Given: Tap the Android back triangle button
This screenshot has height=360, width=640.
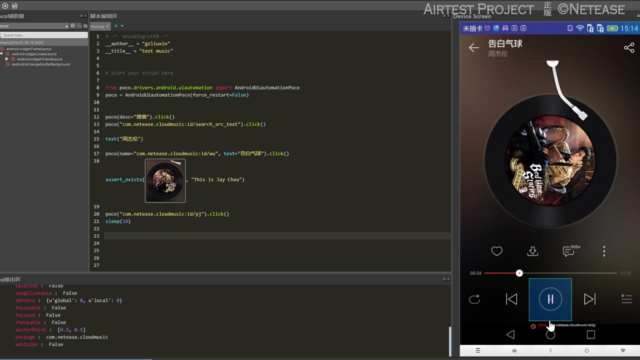Looking at the screenshot, I should tap(510, 335).
